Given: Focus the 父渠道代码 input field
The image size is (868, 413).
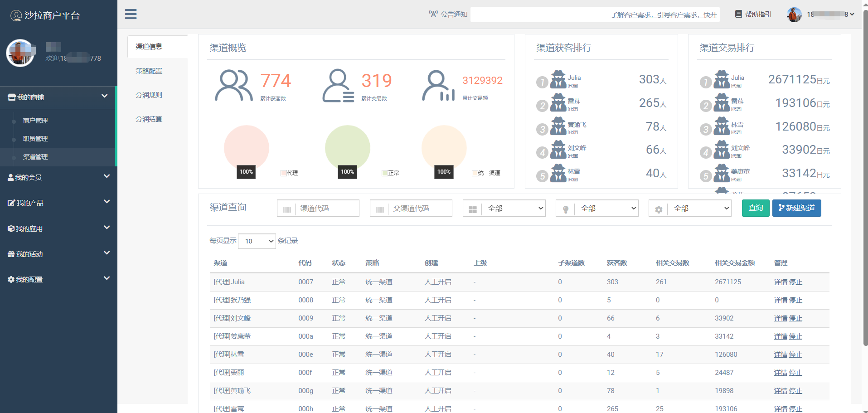Looking at the screenshot, I should [420, 208].
